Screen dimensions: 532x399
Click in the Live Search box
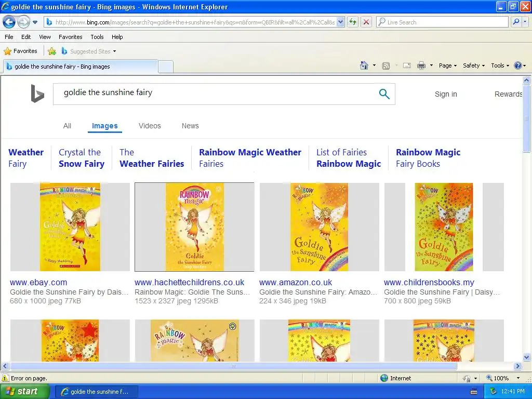point(442,22)
